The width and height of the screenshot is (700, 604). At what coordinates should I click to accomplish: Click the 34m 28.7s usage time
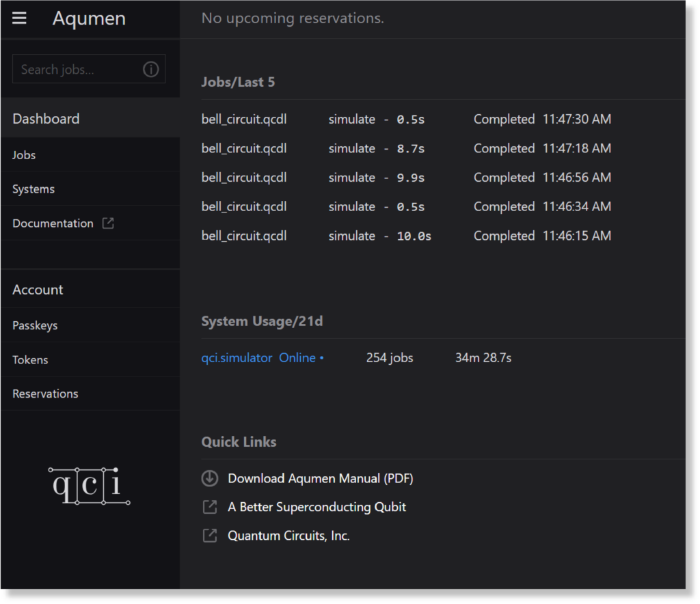tap(483, 358)
